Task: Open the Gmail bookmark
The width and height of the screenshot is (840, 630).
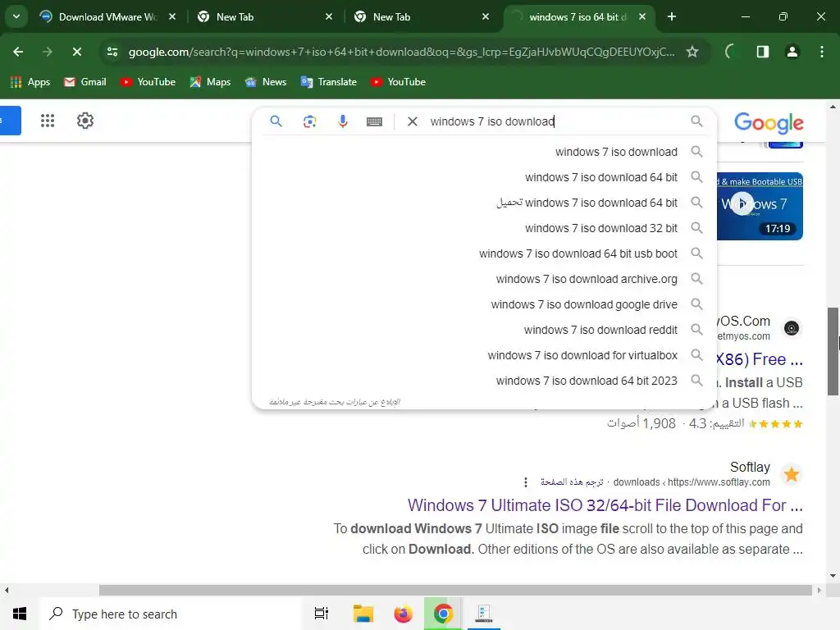Action: (x=84, y=82)
